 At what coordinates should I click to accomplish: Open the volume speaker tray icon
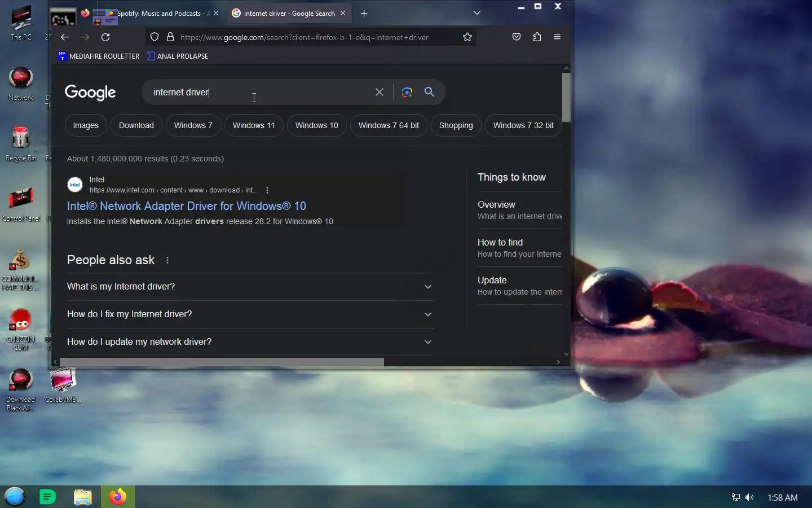tap(749, 497)
